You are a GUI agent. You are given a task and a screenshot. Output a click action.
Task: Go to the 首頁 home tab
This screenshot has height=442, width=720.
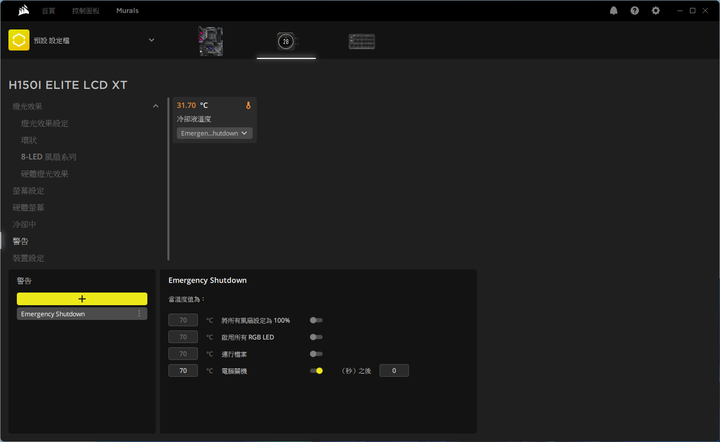48,11
